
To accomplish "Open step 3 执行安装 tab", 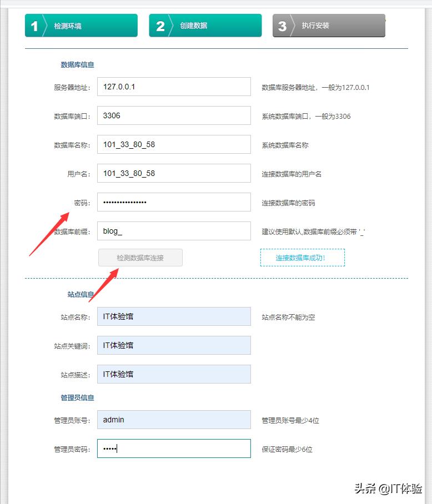I will (x=329, y=26).
